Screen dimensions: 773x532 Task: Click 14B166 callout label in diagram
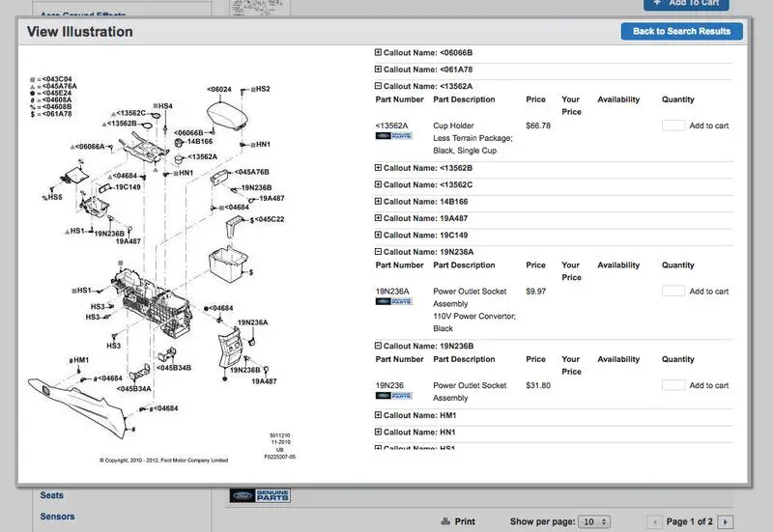pyautogui.click(x=200, y=141)
